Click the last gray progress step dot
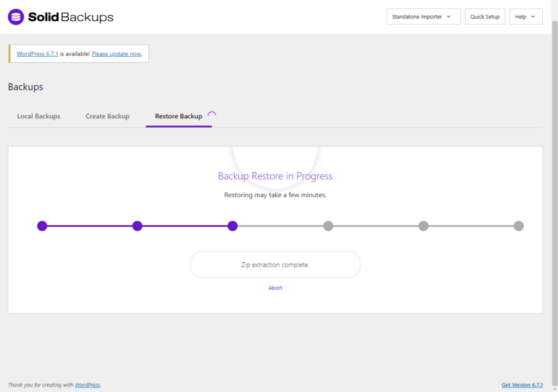 point(519,226)
